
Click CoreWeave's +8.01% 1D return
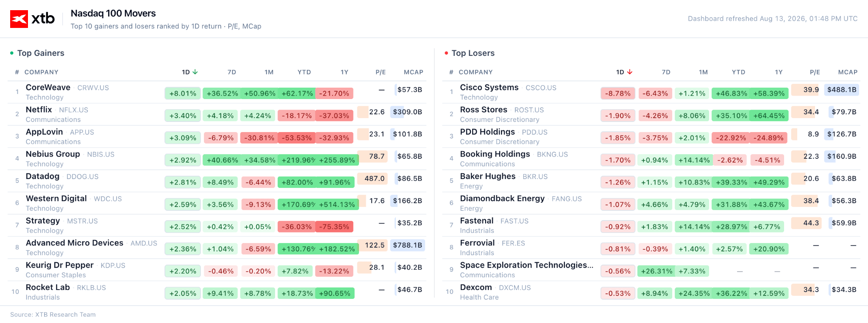tap(183, 94)
